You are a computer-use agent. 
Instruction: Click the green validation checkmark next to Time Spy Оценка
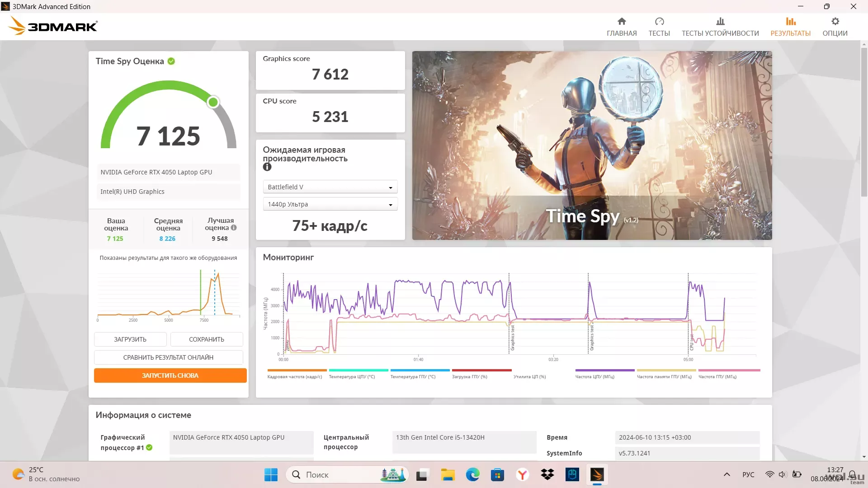pyautogui.click(x=171, y=61)
